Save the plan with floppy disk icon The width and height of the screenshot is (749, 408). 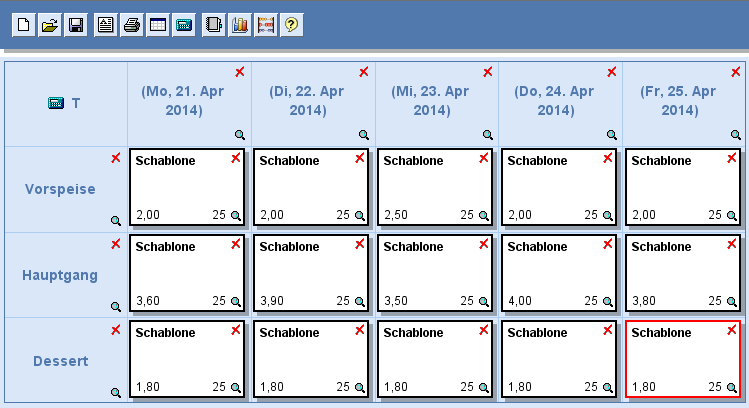coord(76,25)
